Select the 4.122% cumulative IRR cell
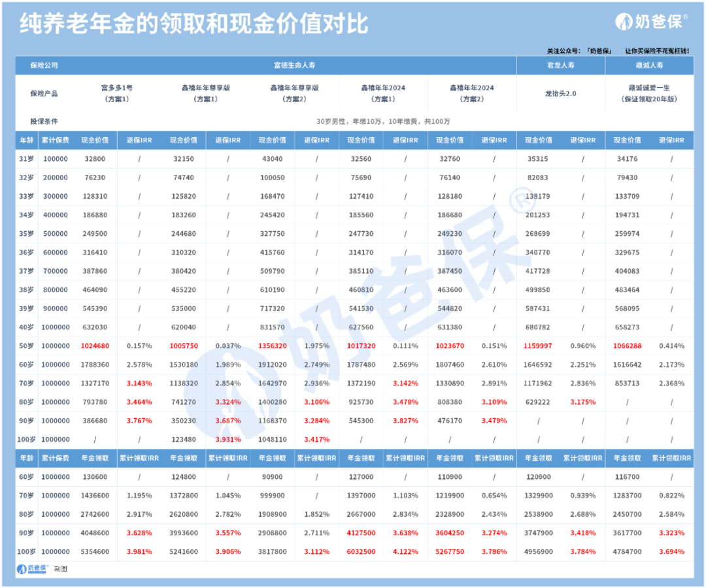This screenshot has height=588, width=706. pyautogui.click(x=405, y=551)
